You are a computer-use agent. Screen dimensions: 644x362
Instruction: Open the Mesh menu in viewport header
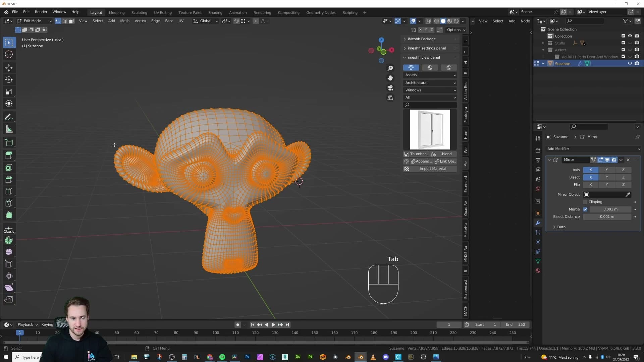[125, 21]
